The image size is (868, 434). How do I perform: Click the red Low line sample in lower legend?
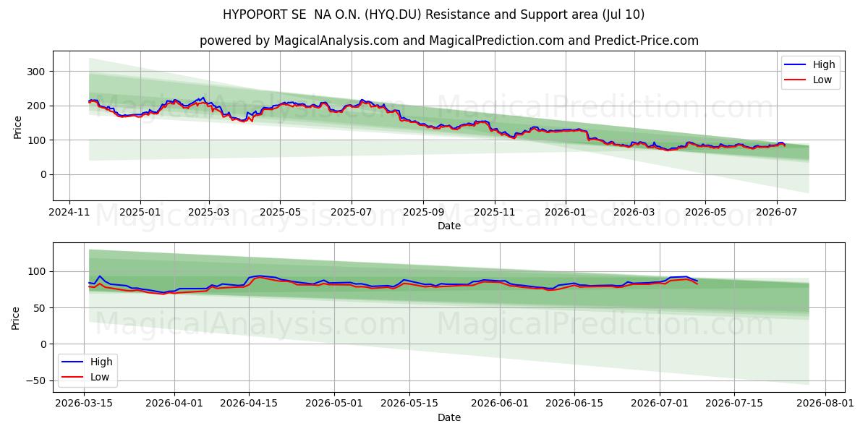point(72,378)
